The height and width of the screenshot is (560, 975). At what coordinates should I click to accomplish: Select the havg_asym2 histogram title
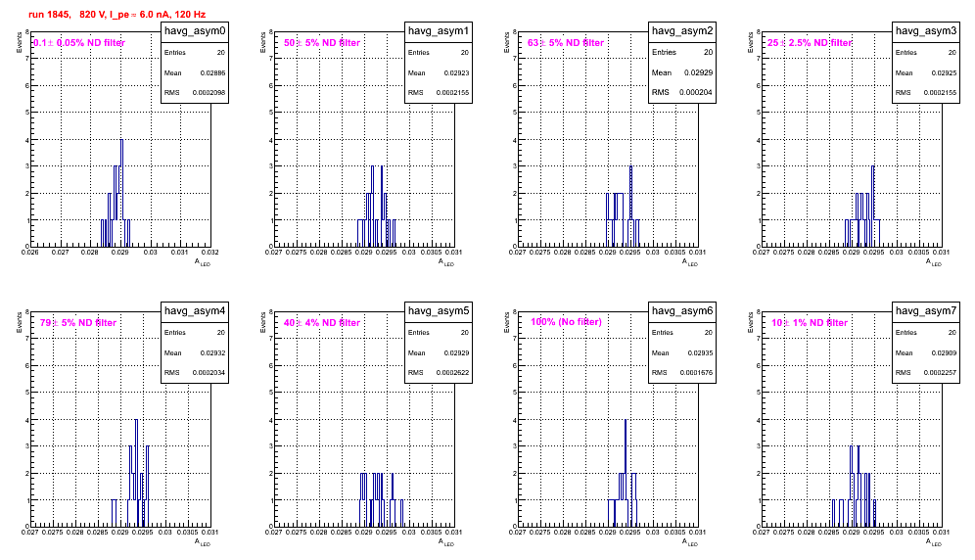(x=682, y=31)
